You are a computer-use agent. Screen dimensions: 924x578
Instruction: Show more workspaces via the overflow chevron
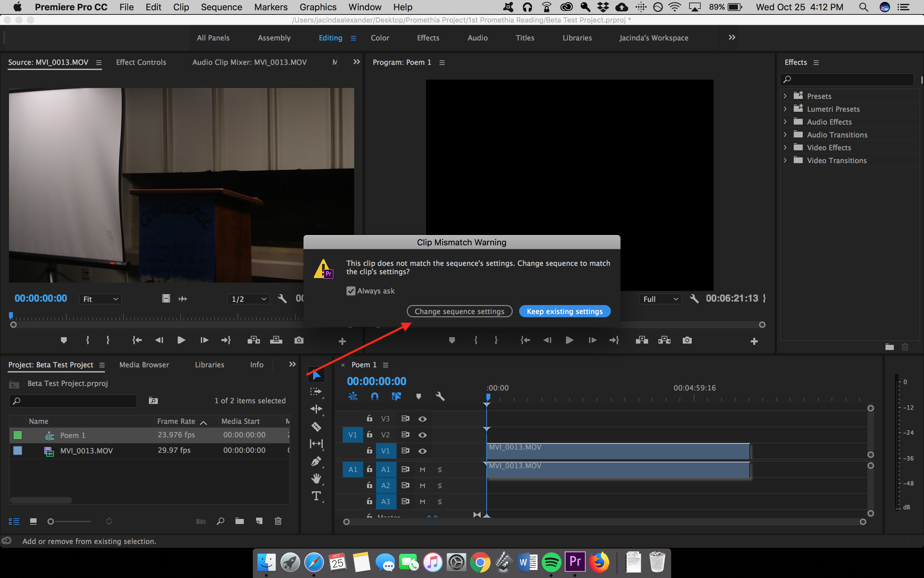click(x=732, y=38)
